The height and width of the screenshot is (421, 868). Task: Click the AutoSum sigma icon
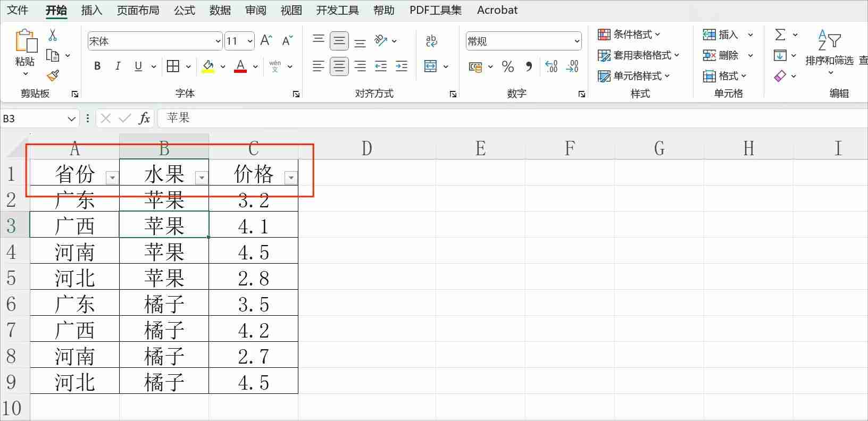[780, 35]
